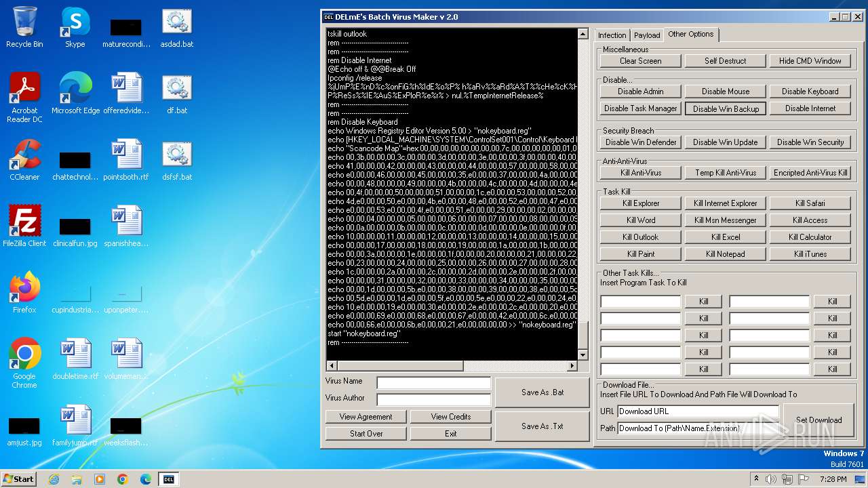Click the Disable Task Manager button

(640, 108)
